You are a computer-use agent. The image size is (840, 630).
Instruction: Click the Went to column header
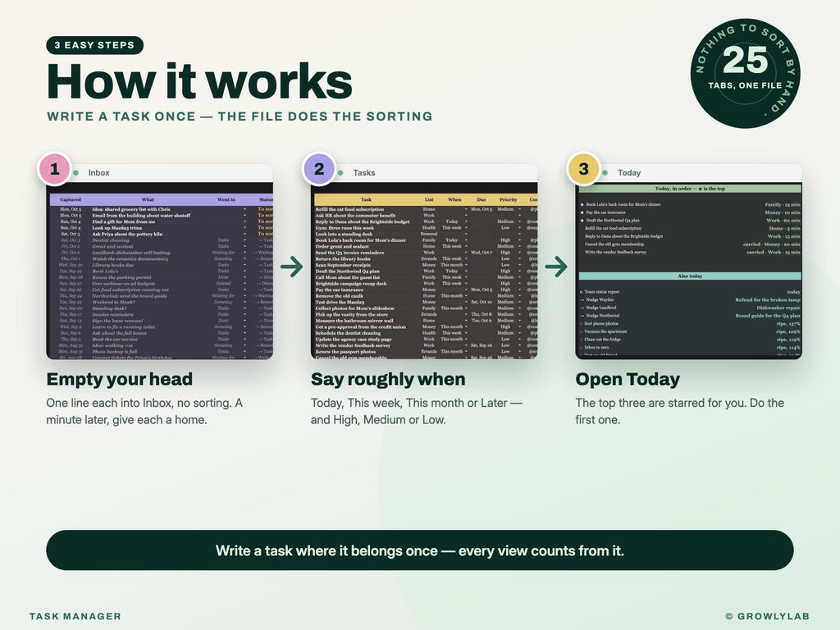[x=226, y=199]
